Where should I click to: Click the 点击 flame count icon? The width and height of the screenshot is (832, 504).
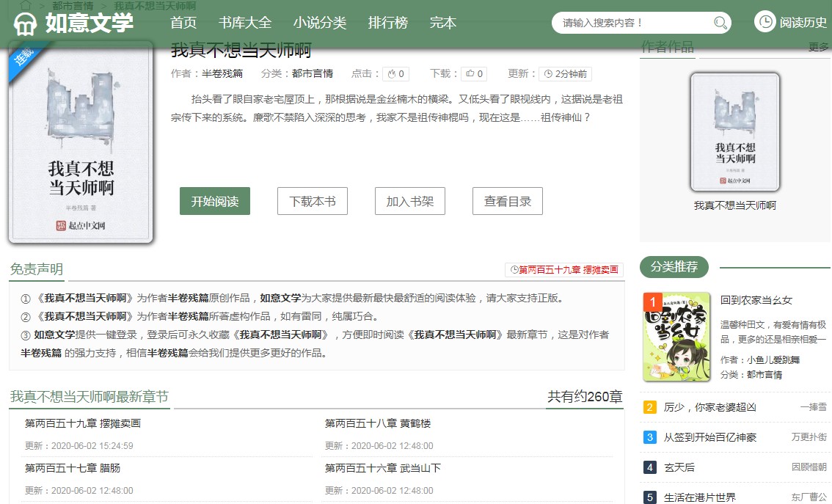point(392,74)
